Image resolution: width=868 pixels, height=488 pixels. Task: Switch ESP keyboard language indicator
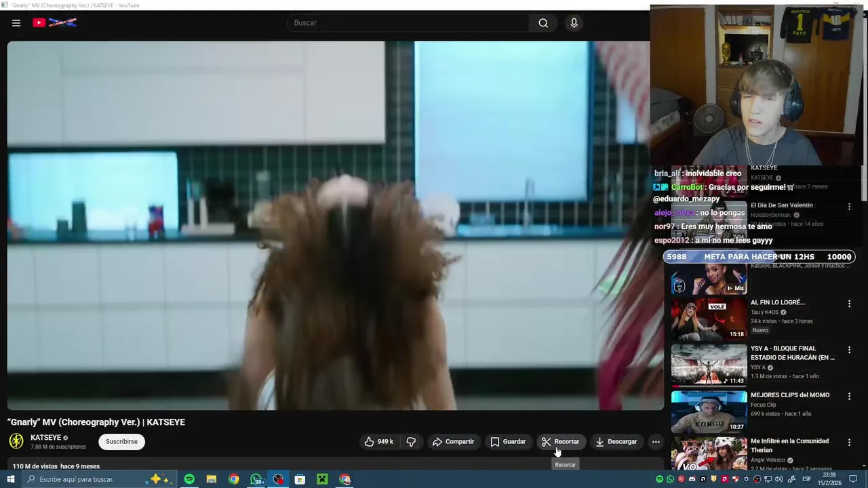pos(807,479)
